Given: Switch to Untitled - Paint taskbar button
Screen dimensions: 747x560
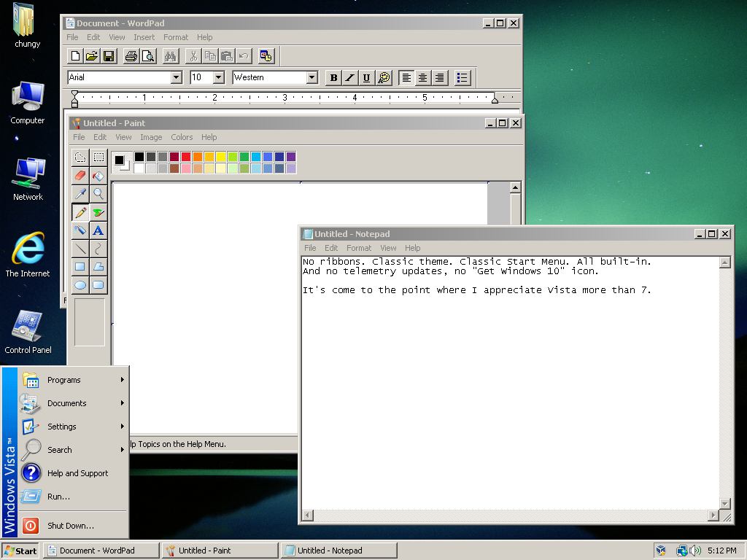Looking at the screenshot, I should [220, 551].
